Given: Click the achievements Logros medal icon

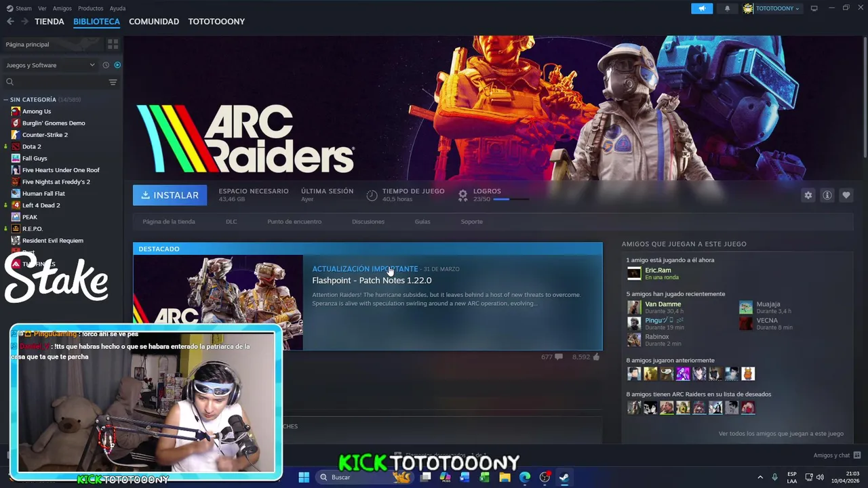Looking at the screenshot, I should [462, 195].
